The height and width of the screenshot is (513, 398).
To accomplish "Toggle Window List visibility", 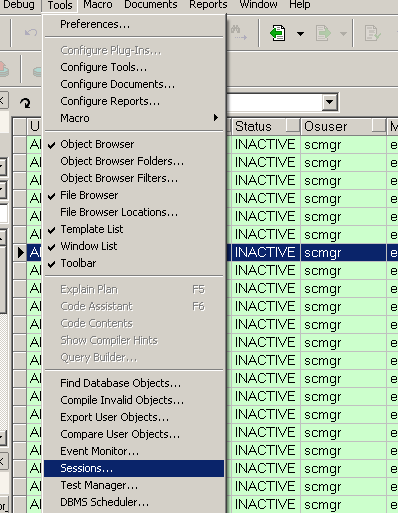I will (x=134, y=246).
